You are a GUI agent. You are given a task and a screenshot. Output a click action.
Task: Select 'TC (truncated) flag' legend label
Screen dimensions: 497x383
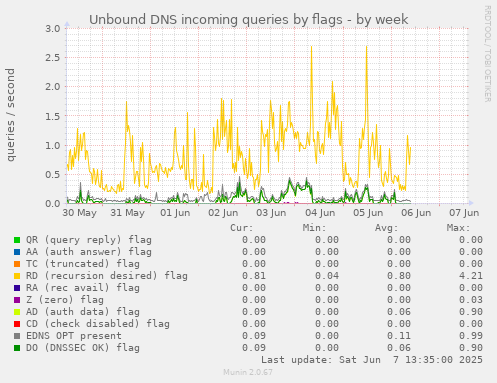(83, 264)
